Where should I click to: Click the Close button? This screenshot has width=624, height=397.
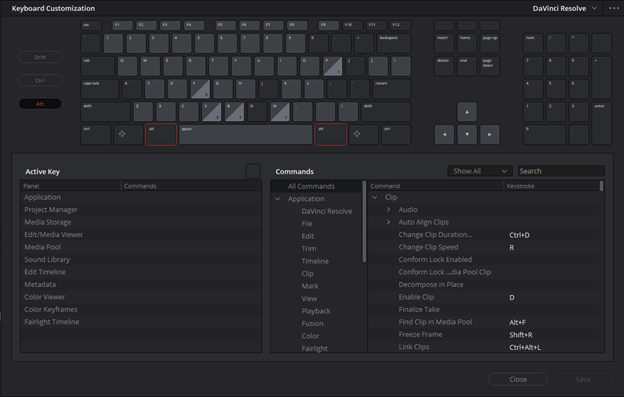coord(518,379)
